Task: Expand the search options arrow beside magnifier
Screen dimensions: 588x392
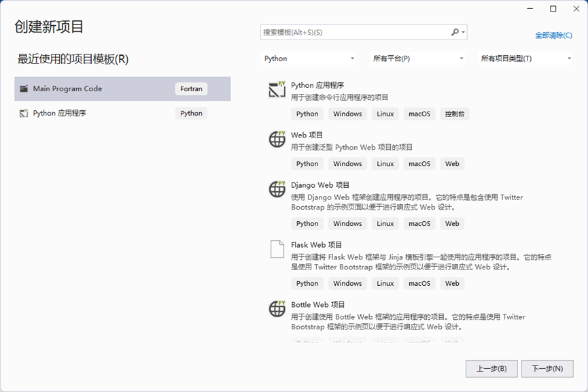Action: pyautogui.click(x=464, y=32)
